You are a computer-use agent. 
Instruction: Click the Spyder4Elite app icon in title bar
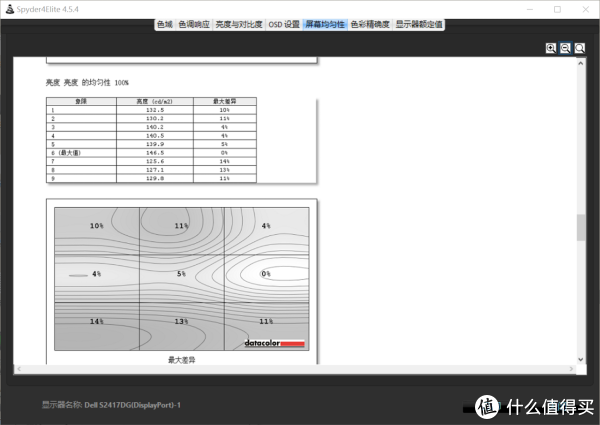10,9
